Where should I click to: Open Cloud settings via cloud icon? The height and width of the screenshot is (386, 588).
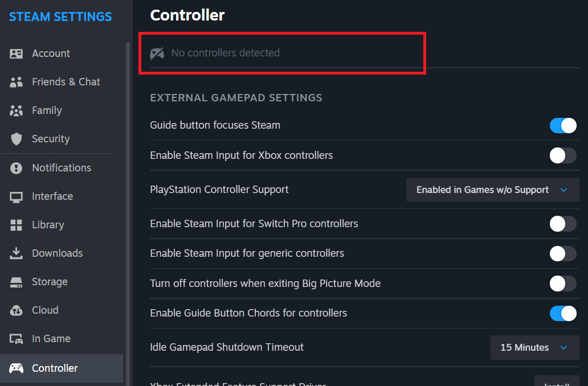click(x=17, y=310)
